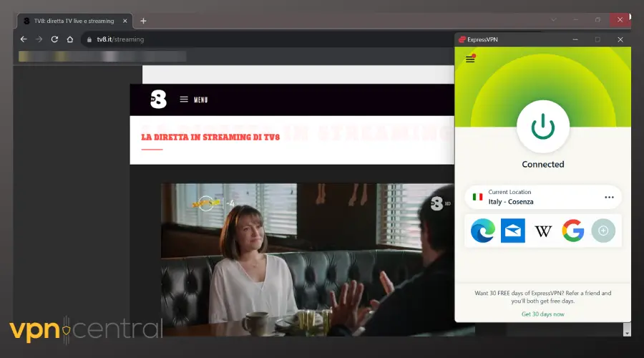Open a new browser tab

click(x=143, y=21)
